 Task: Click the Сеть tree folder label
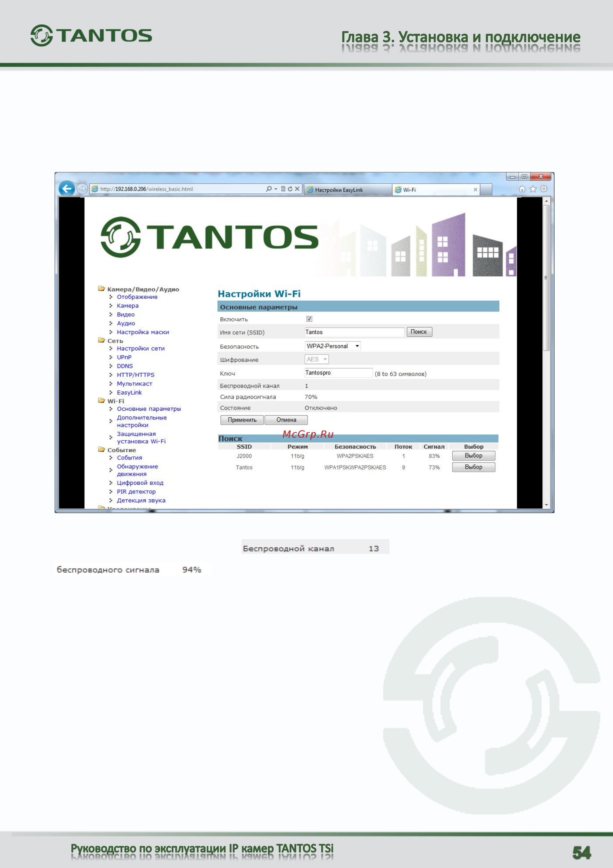pos(115,340)
